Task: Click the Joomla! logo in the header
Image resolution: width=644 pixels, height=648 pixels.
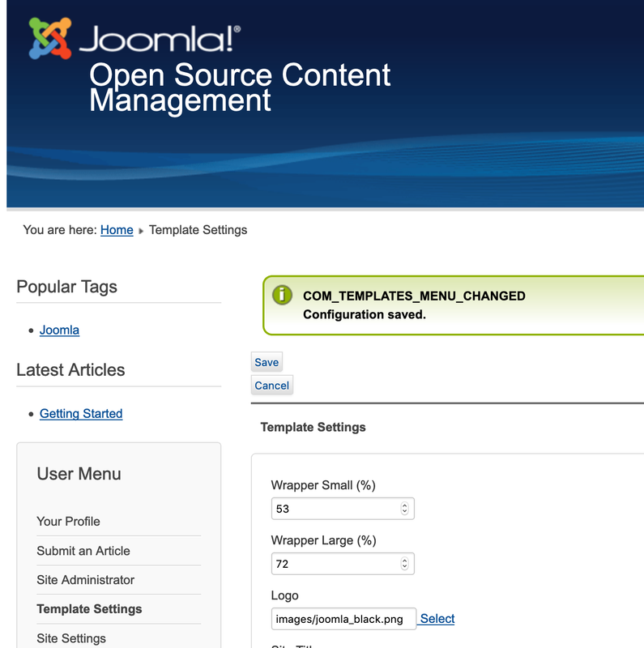Action: pyautogui.click(x=134, y=38)
